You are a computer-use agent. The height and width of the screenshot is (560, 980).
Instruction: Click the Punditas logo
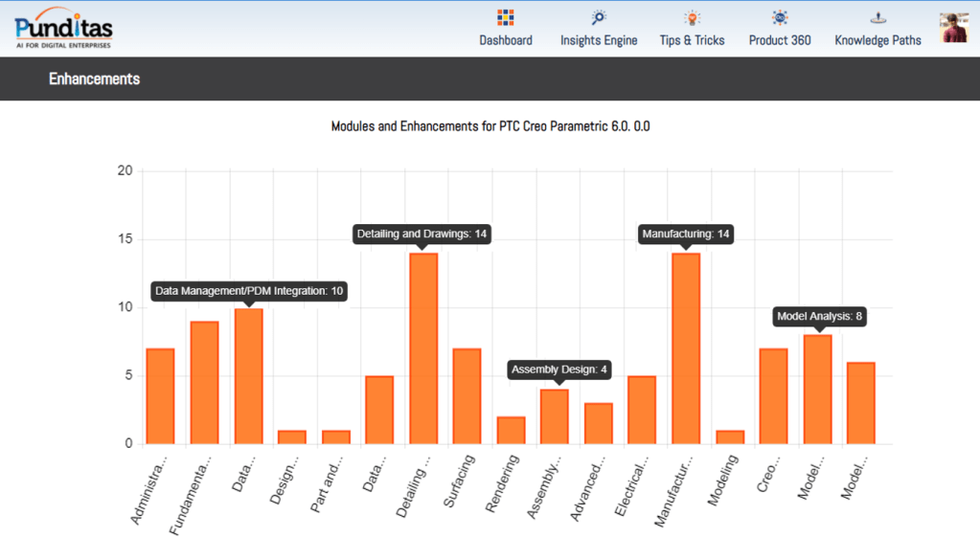click(x=63, y=28)
